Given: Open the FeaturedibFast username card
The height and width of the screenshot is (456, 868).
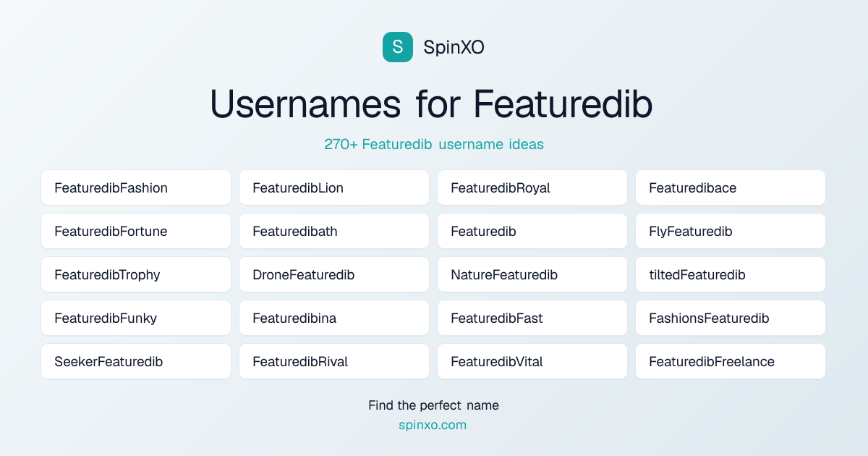Looking at the screenshot, I should click(532, 318).
